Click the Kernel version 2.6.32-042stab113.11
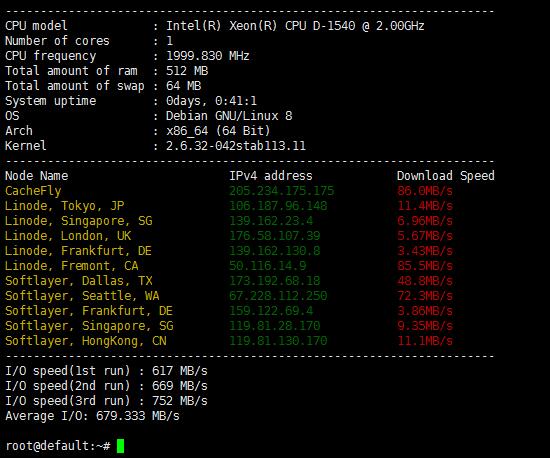The height and width of the screenshot is (458, 550). click(x=236, y=146)
